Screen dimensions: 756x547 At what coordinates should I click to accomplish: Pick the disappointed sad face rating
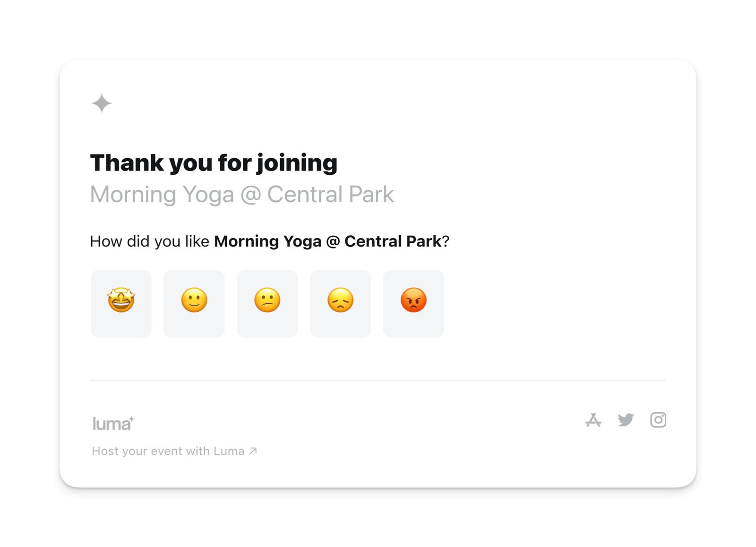pos(340,303)
